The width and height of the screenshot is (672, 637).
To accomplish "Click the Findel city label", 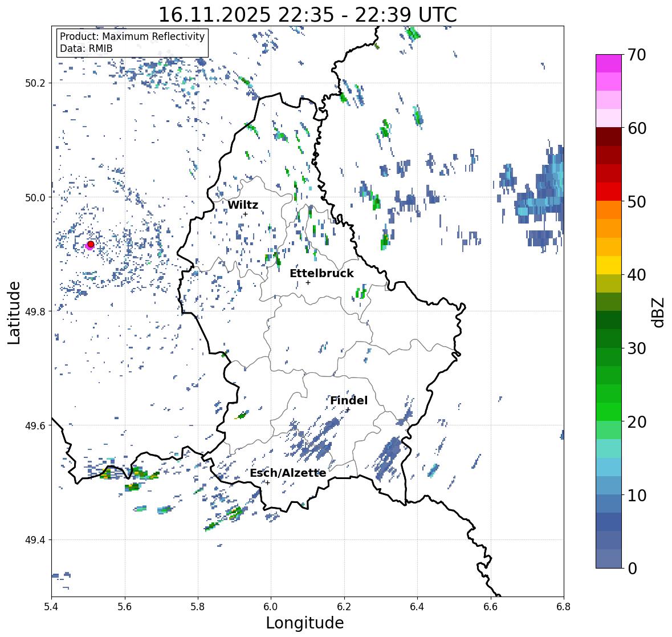I will click(348, 400).
